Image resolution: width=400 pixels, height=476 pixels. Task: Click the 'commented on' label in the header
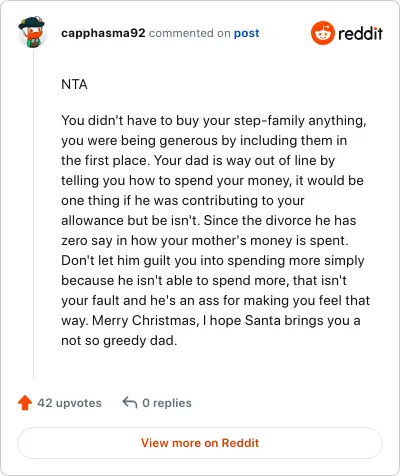(x=189, y=33)
